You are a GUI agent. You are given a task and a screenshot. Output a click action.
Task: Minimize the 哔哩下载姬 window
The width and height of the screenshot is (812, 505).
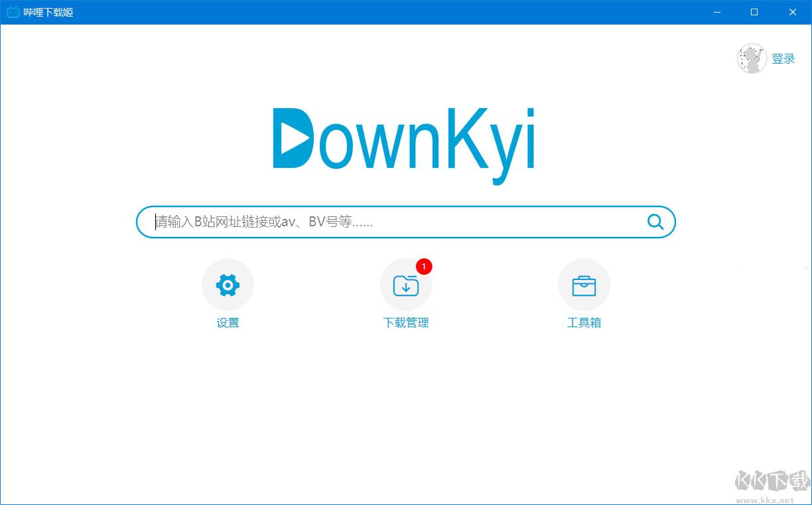(x=716, y=12)
